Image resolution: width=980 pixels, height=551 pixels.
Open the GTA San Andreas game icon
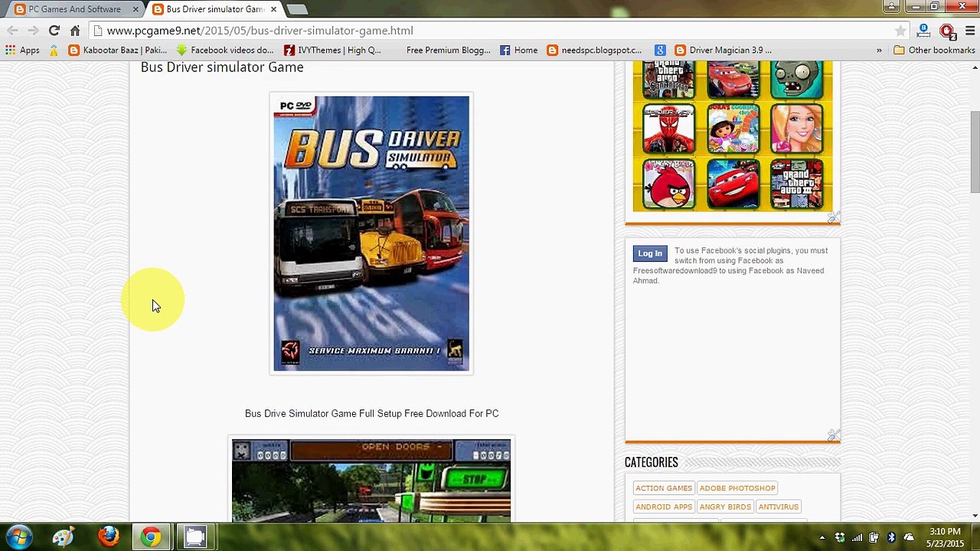pyautogui.click(x=668, y=79)
